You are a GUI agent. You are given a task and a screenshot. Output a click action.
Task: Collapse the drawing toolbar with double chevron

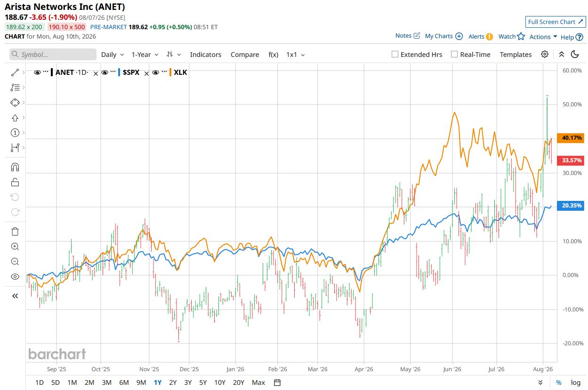15,296
